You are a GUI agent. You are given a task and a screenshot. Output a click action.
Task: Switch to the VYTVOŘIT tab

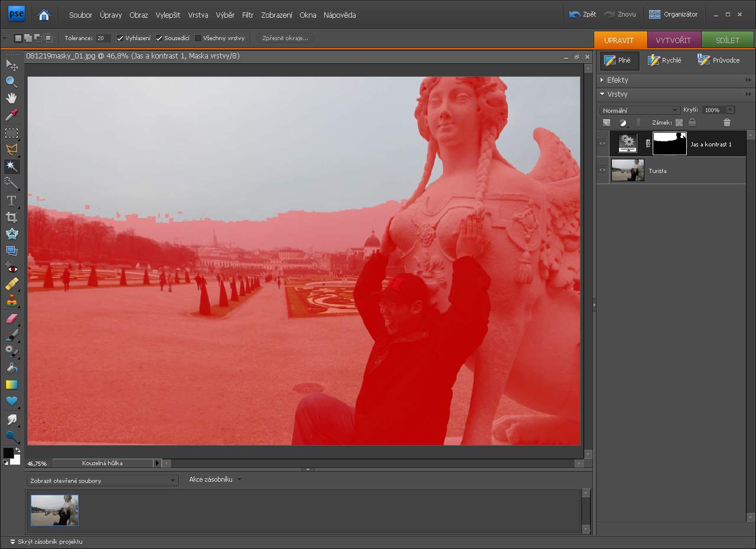(673, 40)
